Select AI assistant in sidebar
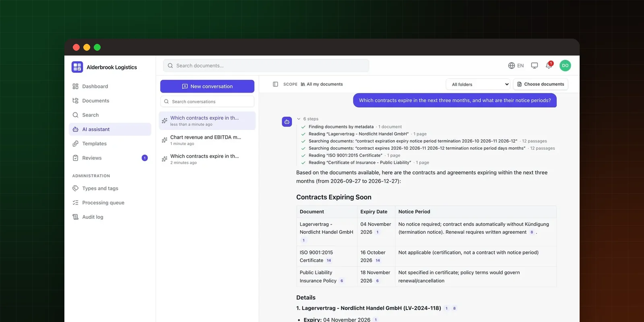This screenshot has height=322, width=644. [x=110, y=129]
